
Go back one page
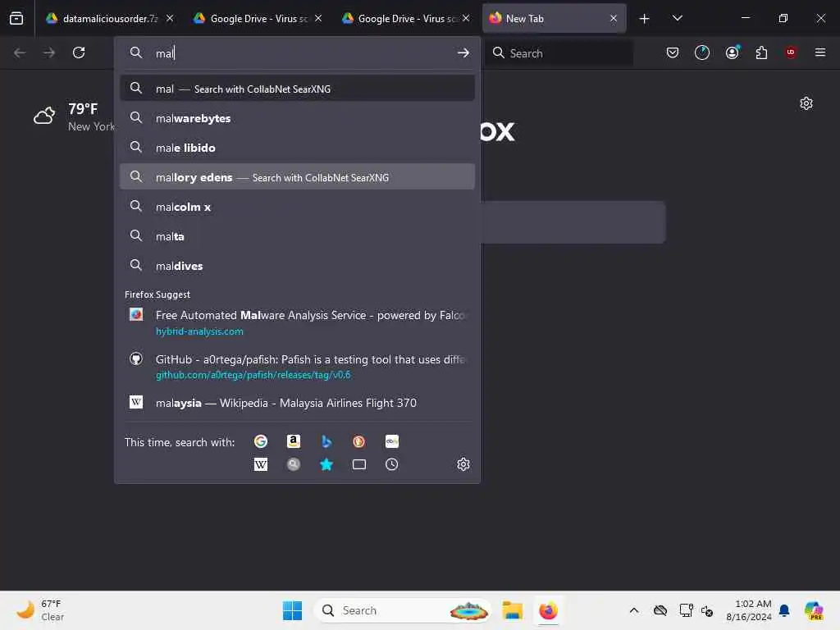pyautogui.click(x=20, y=52)
